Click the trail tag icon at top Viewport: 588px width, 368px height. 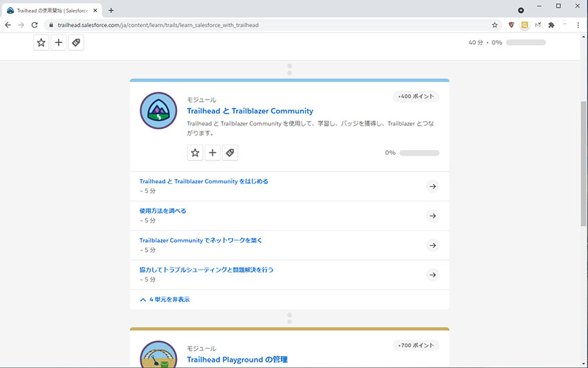76,42
